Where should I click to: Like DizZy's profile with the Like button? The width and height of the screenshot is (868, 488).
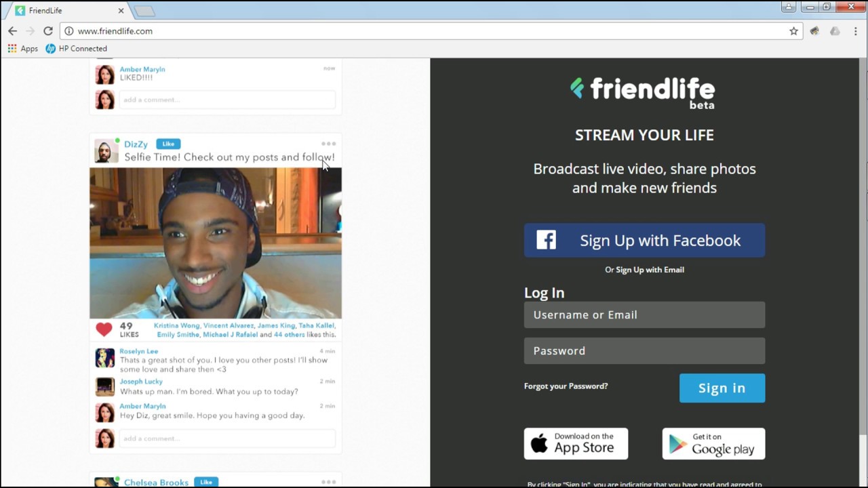tap(168, 144)
